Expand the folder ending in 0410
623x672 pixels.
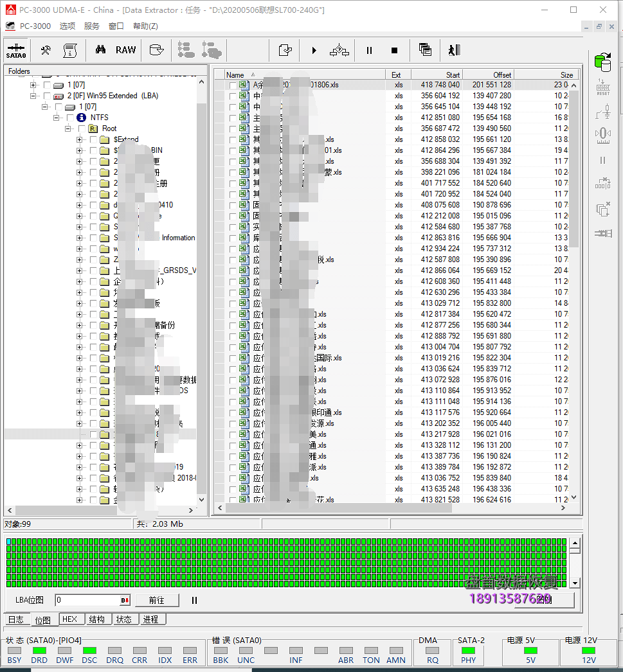click(x=79, y=206)
